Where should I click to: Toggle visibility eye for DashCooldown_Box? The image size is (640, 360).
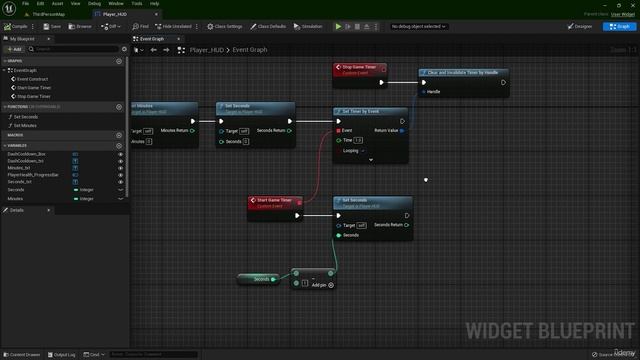(x=120, y=154)
